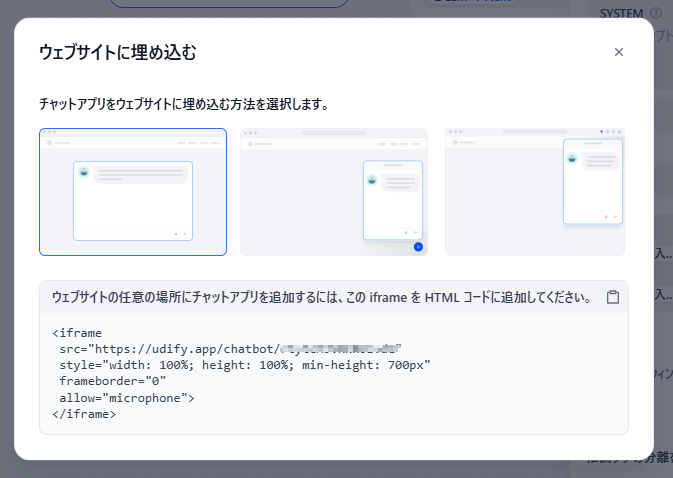673x478 pixels.
Task: Click the SYSTEM label behind the dialog
Action: tap(621, 13)
